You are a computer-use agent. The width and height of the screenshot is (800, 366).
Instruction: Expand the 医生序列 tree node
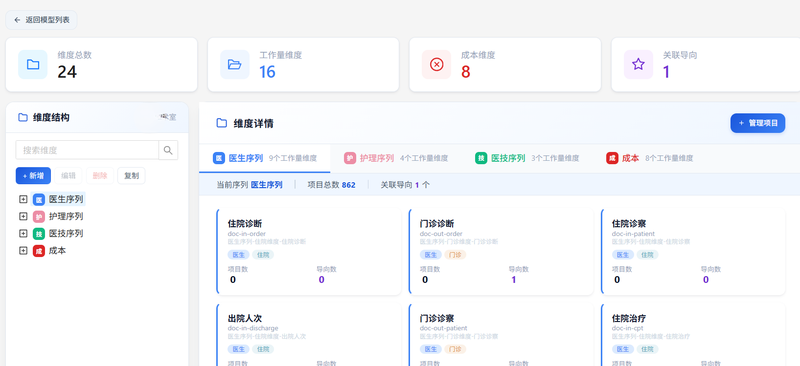click(x=23, y=199)
